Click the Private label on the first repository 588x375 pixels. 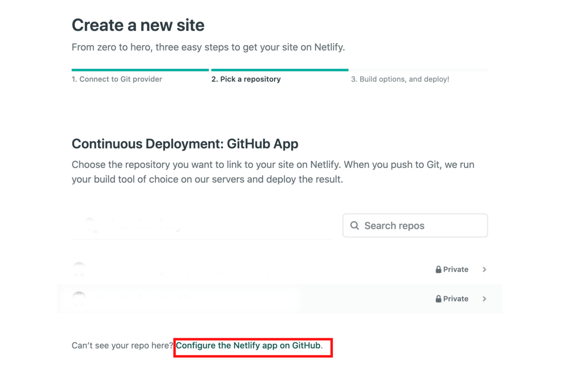pos(456,270)
